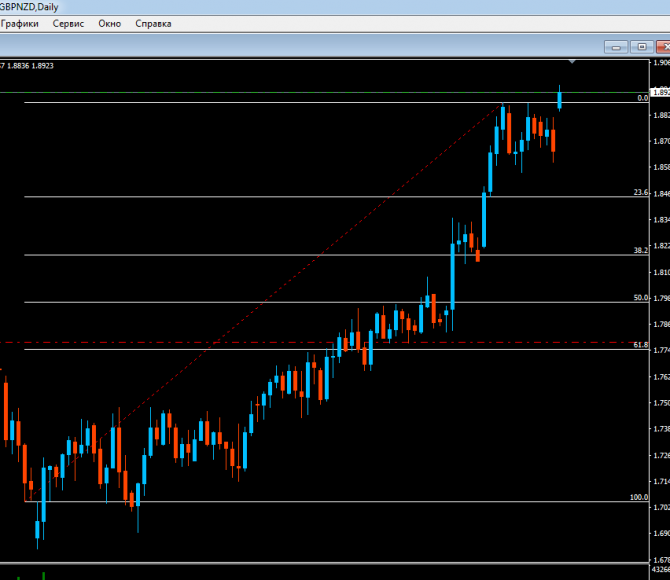Click the highlighted current price tag on axis
The image size is (670, 580).
tap(660, 92)
